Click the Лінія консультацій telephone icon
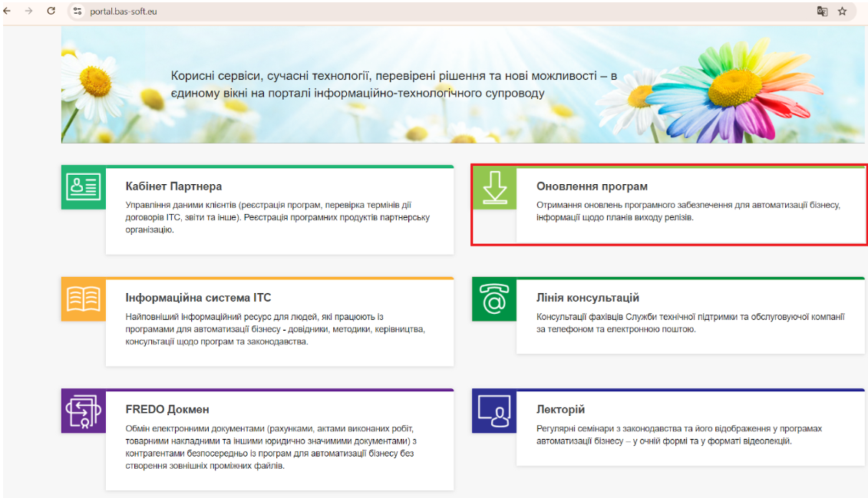The image size is (868, 498). tap(493, 299)
